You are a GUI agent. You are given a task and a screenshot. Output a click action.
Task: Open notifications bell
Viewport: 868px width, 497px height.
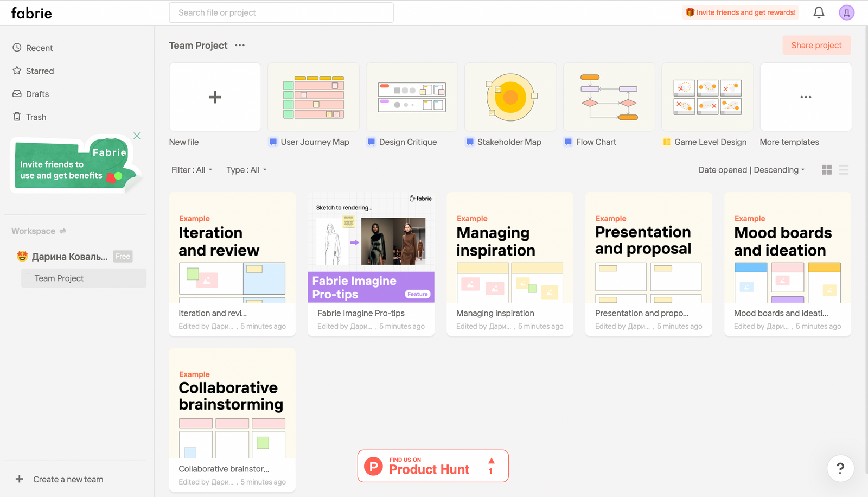pyautogui.click(x=819, y=12)
